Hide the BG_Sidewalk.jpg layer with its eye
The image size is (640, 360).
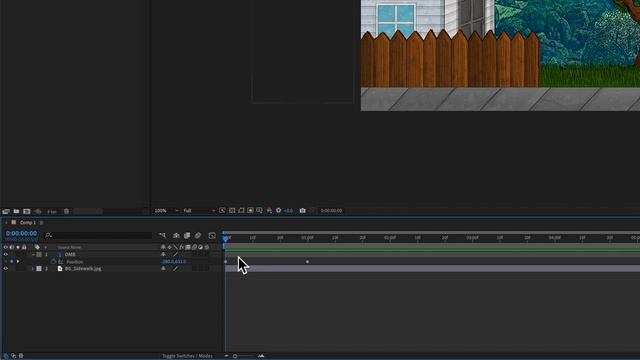5,269
